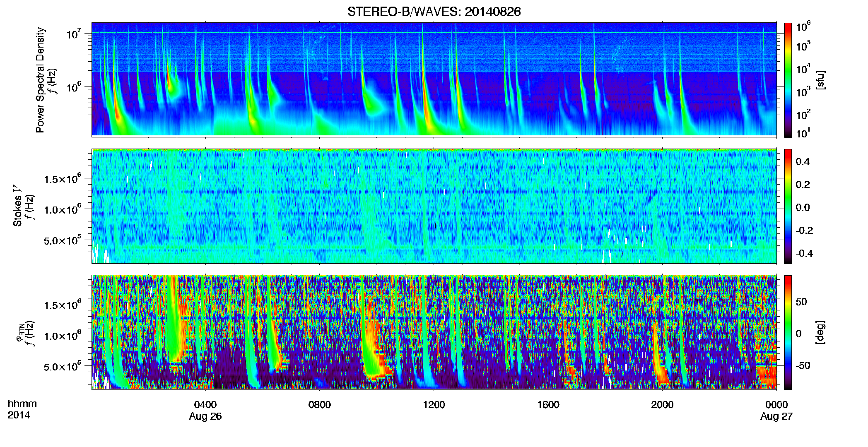Screen dimensions: 868x447
Task: Select the 5.0×10^5 tick of the φRTN panel
Action: (x=63, y=366)
